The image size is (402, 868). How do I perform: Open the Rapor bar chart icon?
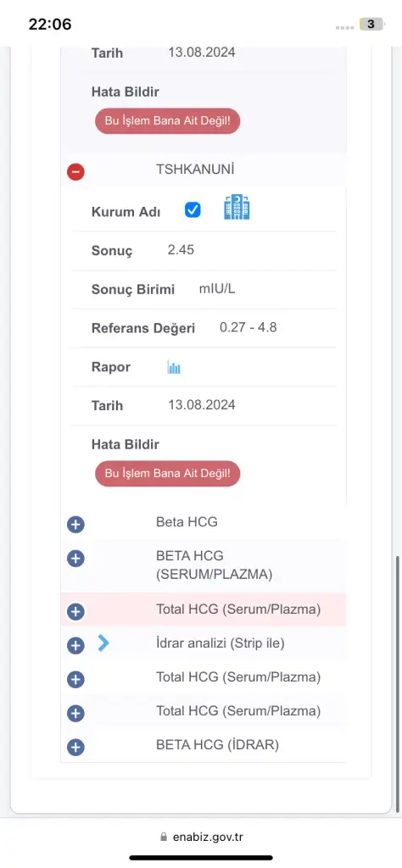coord(175,367)
